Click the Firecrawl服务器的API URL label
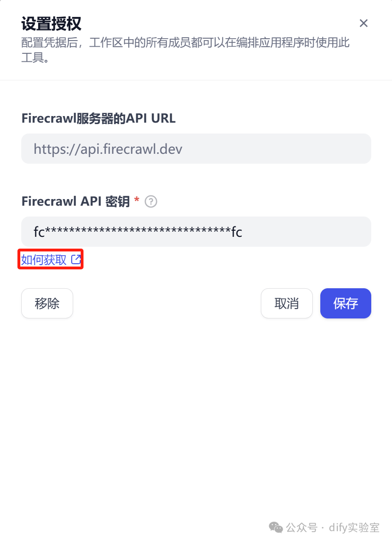Screen dimensions: 392x543 click(98, 118)
